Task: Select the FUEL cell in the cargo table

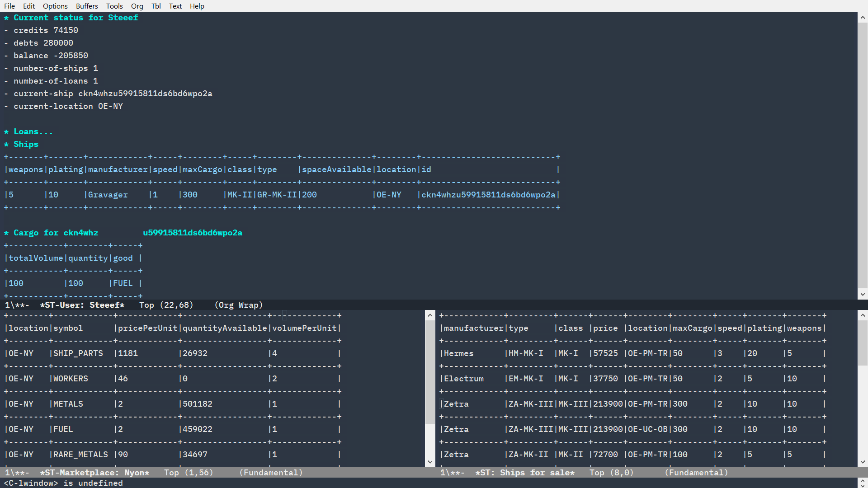Action: 123,283
